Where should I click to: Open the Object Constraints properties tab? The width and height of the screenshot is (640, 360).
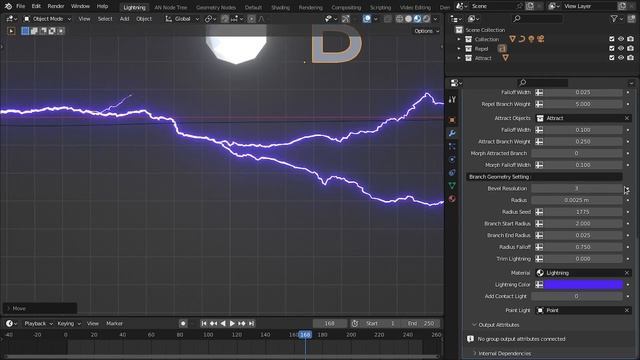pyautogui.click(x=452, y=172)
